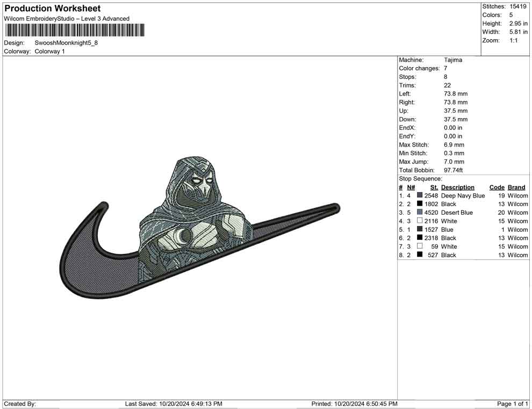532x409 pixels.
Task: Click stitch count 4520 in stop 3
Action: (x=431, y=213)
